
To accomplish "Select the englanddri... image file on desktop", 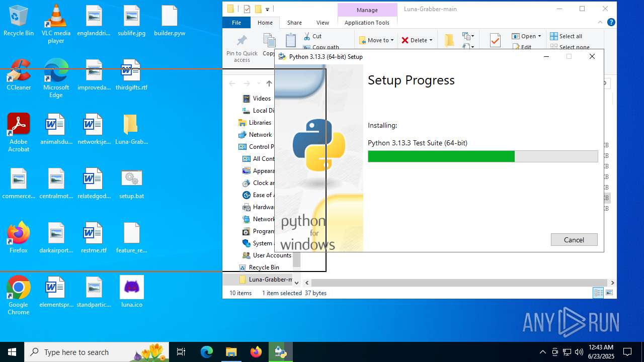I will coord(94,21).
